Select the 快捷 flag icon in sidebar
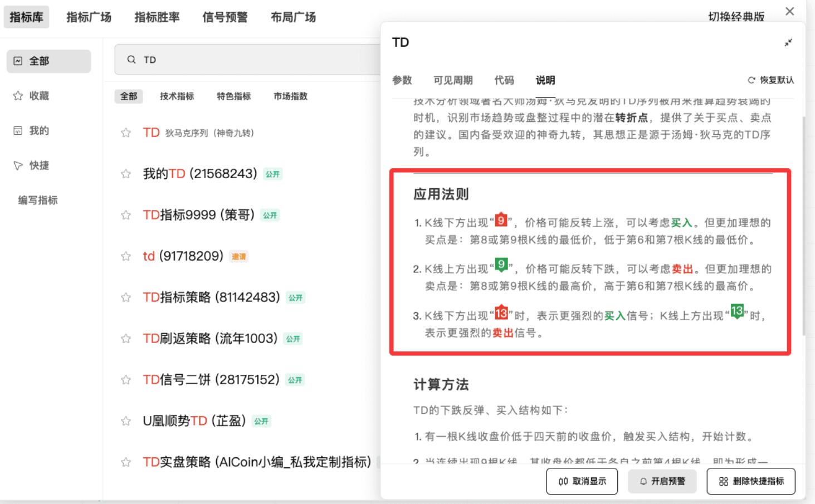Screen dimensions: 815x504 tap(17, 165)
